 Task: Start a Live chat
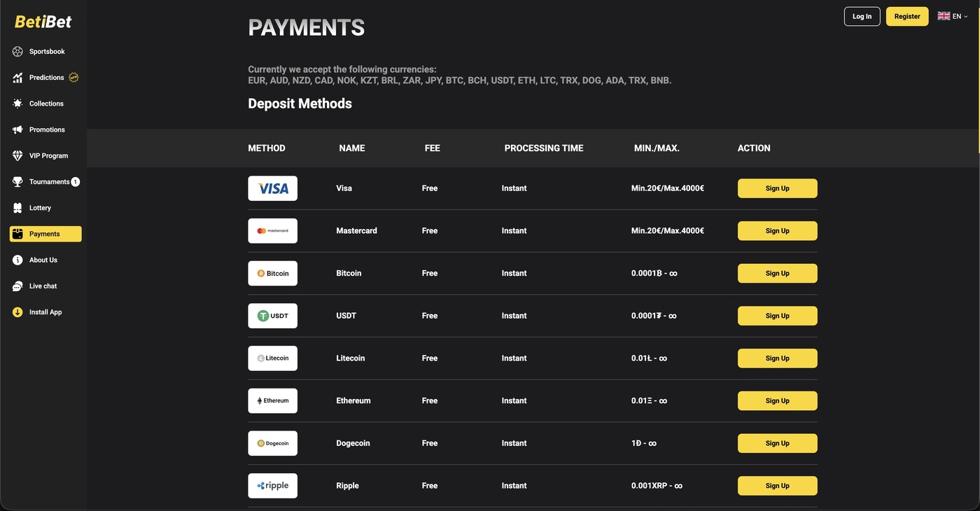45,286
